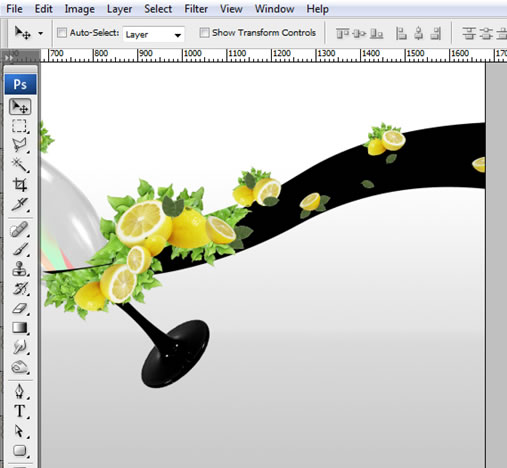Activate the Crop tool
Image resolution: width=507 pixels, height=468 pixels.
coord(19,184)
